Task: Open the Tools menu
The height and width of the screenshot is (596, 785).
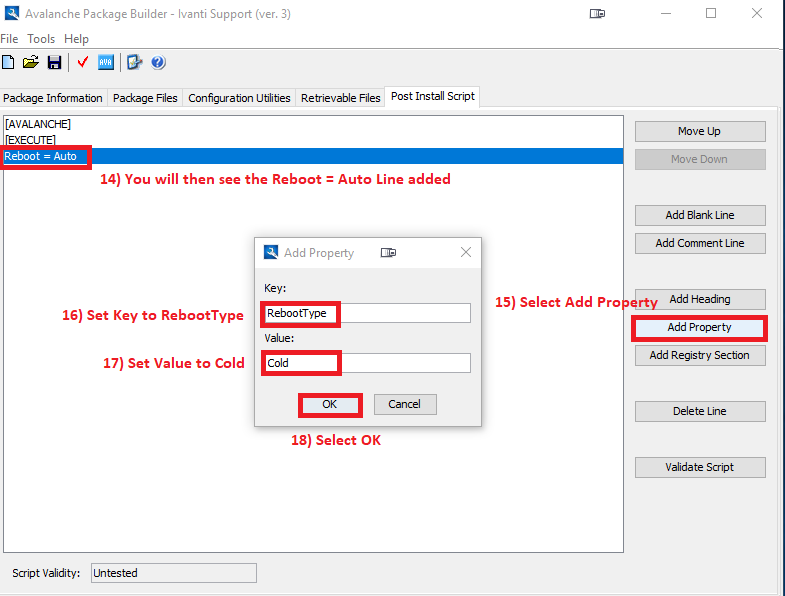Action: pyautogui.click(x=41, y=39)
